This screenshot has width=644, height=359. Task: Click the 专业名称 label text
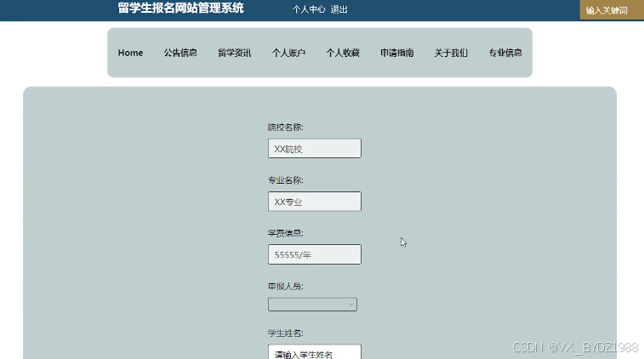(x=286, y=180)
